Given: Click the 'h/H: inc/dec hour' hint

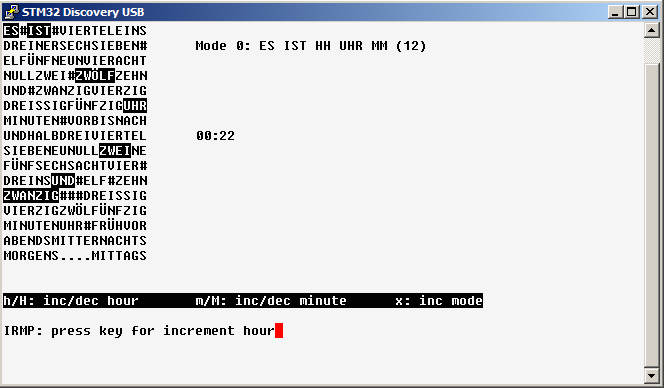Looking at the screenshot, I should tap(71, 301).
